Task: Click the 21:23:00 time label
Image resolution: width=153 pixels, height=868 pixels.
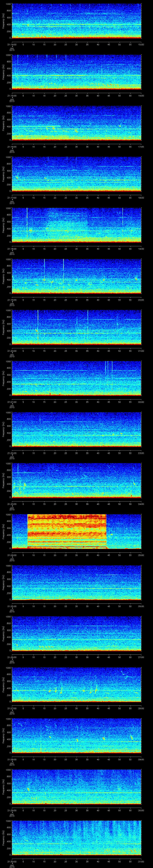Action: (12, 504)
